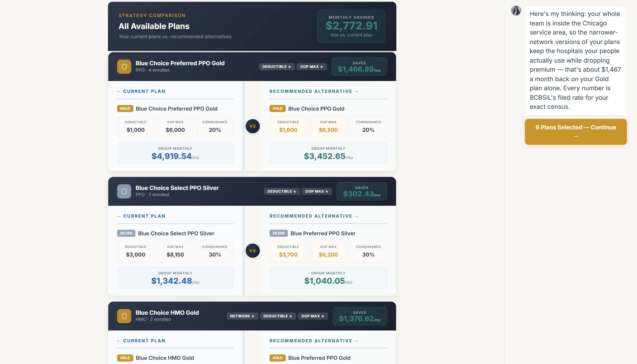Click OOP MAX tag on Blue Choice Select PPO Silver
637x364 pixels.
(x=317, y=191)
